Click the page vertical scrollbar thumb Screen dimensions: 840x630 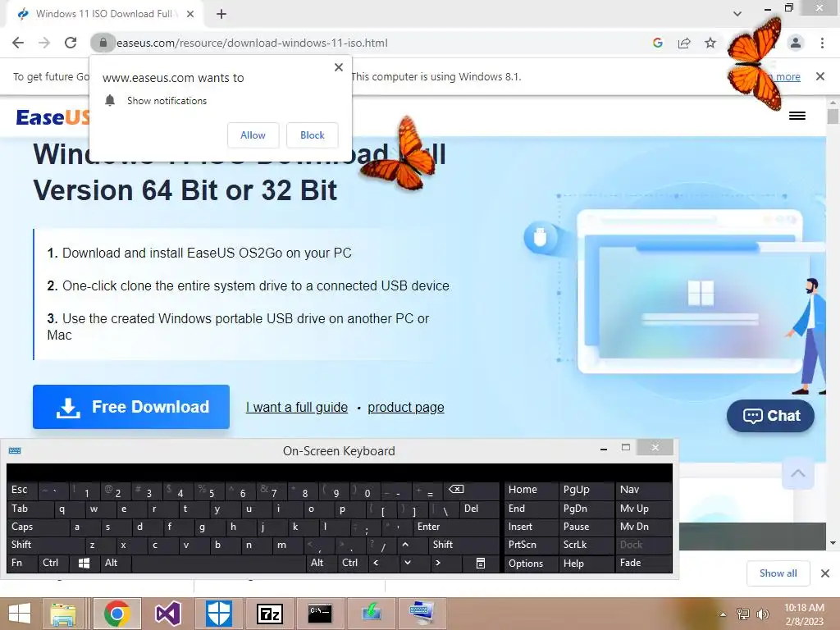pos(833,116)
